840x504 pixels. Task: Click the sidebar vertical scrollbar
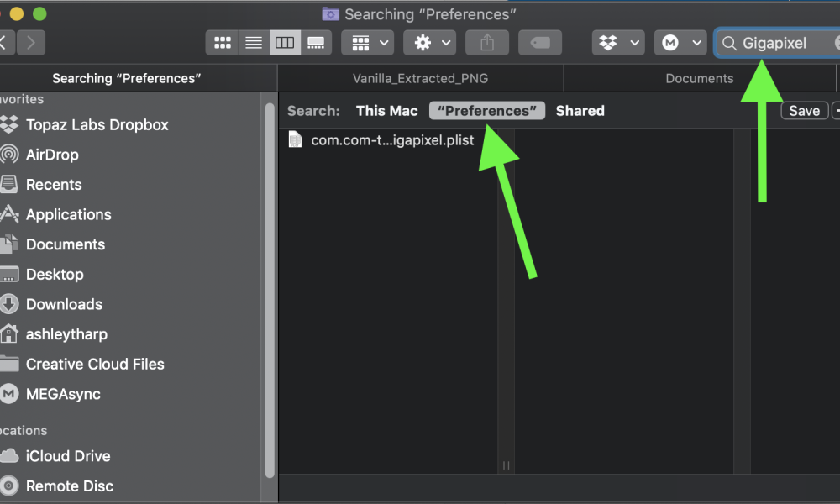tap(270, 289)
